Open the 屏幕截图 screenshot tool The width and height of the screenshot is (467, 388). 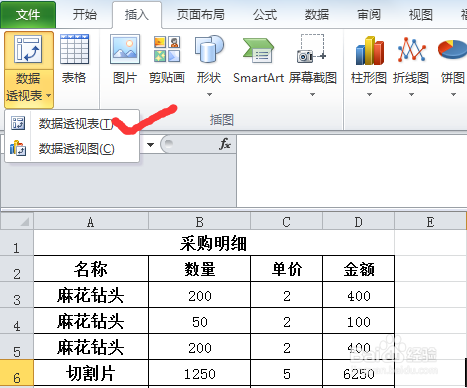pyautogui.click(x=311, y=49)
